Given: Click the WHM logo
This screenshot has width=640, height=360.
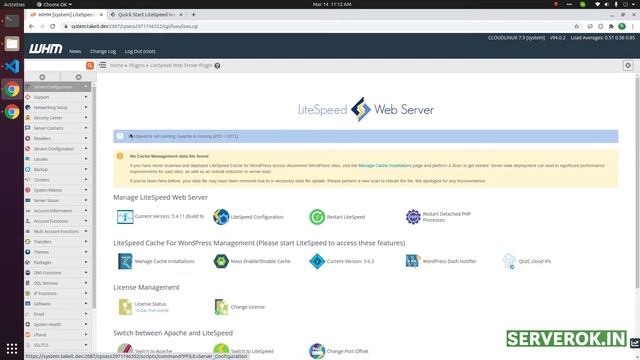Looking at the screenshot, I should [45, 49].
